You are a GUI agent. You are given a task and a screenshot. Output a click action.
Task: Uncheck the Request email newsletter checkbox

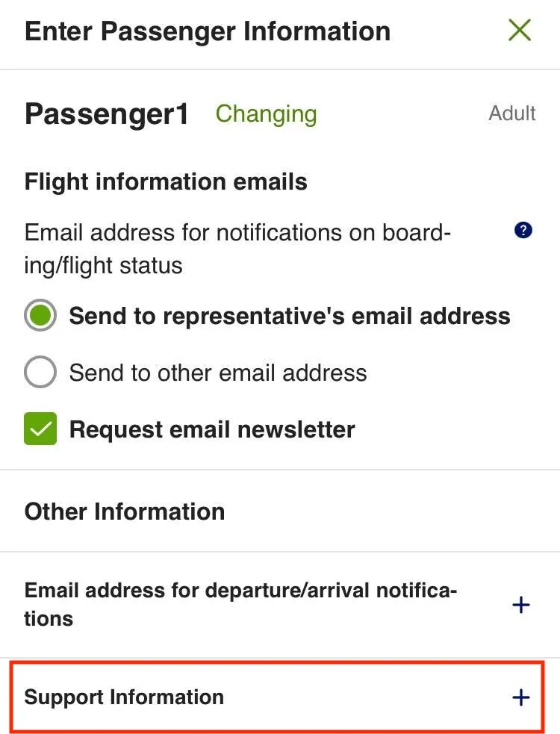pos(40,429)
